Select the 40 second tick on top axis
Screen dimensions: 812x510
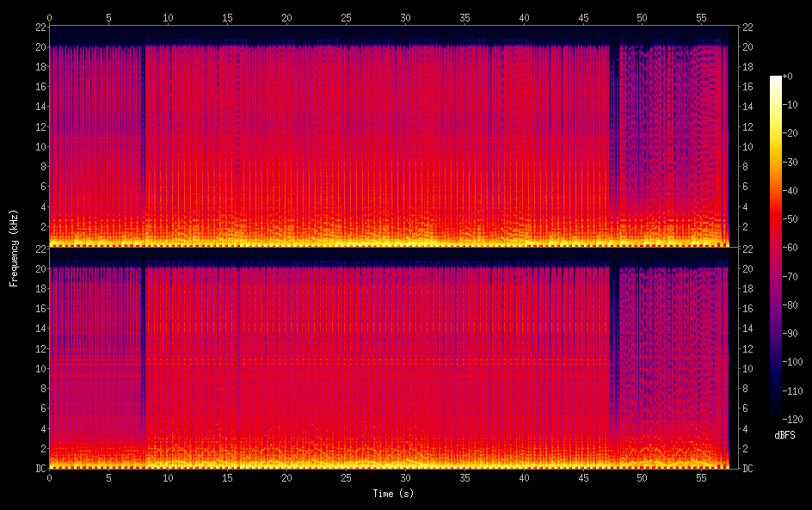pos(523,17)
